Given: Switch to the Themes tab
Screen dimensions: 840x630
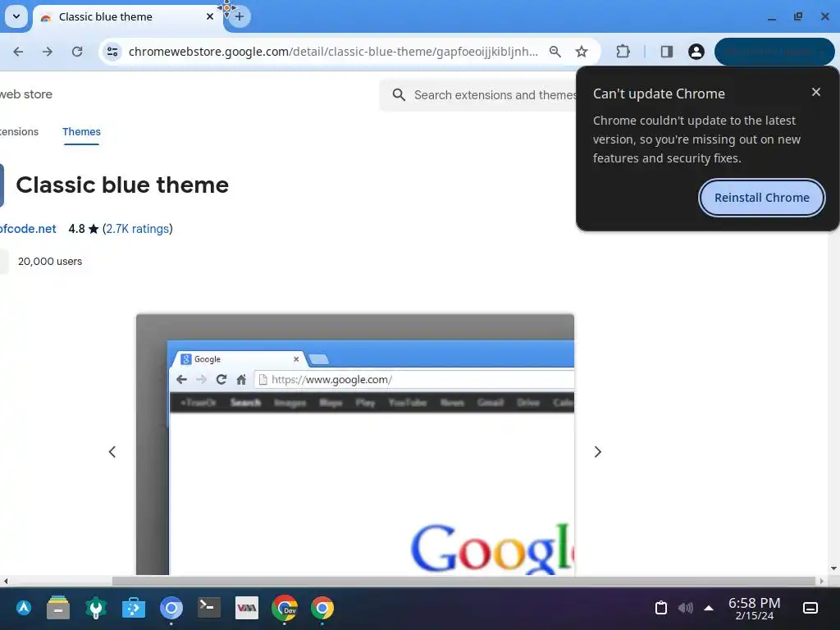Looking at the screenshot, I should pos(81,132).
